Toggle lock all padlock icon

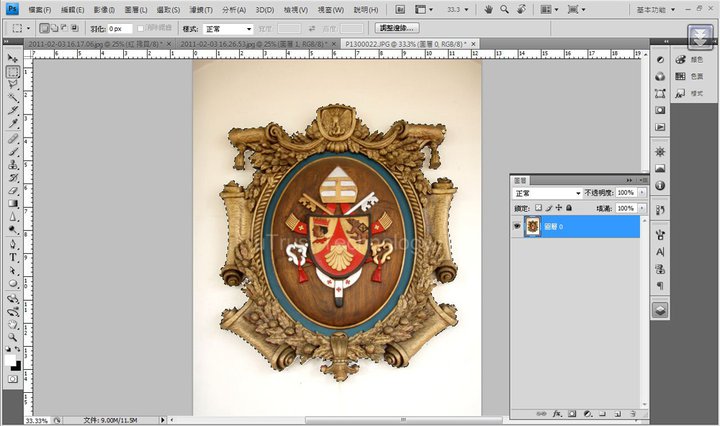tap(569, 208)
